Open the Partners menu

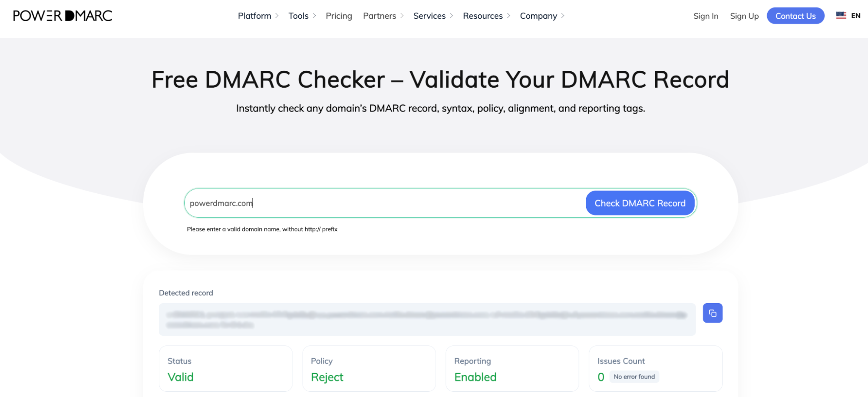coord(380,16)
